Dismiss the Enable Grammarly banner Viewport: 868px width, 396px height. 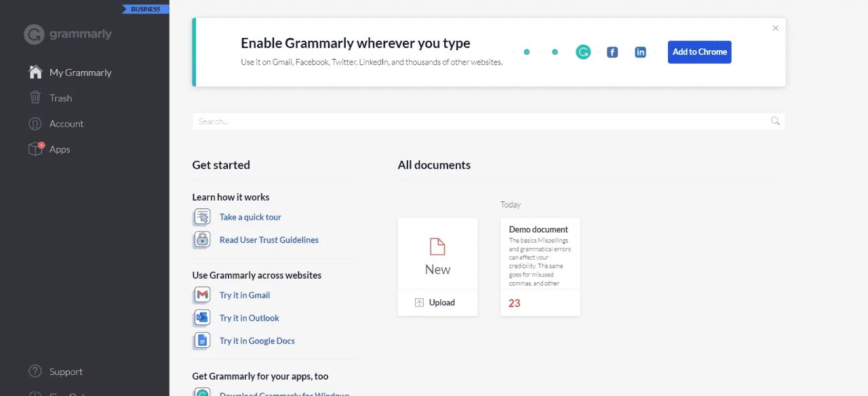(x=776, y=28)
